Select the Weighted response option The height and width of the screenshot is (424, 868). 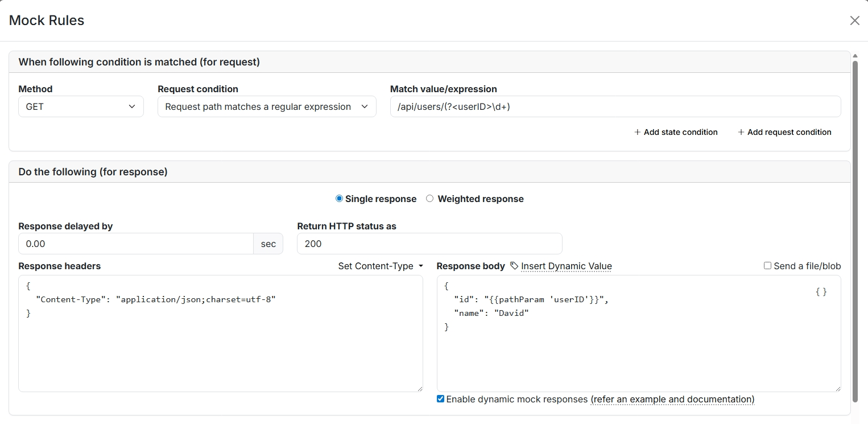click(429, 199)
